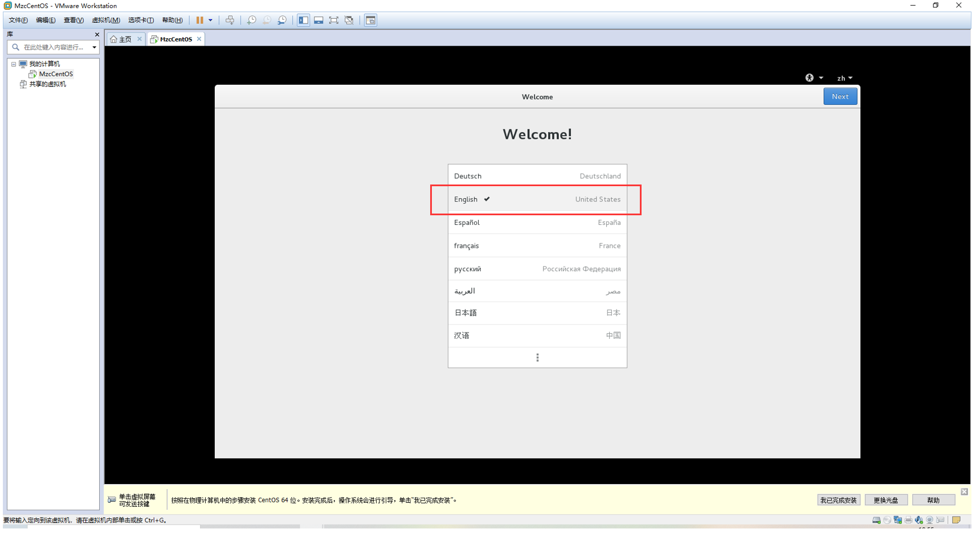Toggle the library sidebar view icon
The width and height of the screenshot is (980, 537).
(x=304, y=21)
